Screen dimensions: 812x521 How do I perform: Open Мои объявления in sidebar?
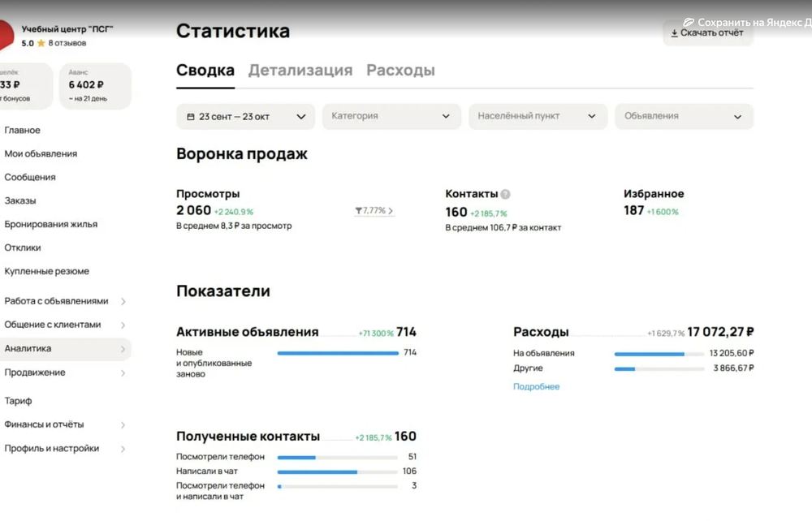pos(41,153)
